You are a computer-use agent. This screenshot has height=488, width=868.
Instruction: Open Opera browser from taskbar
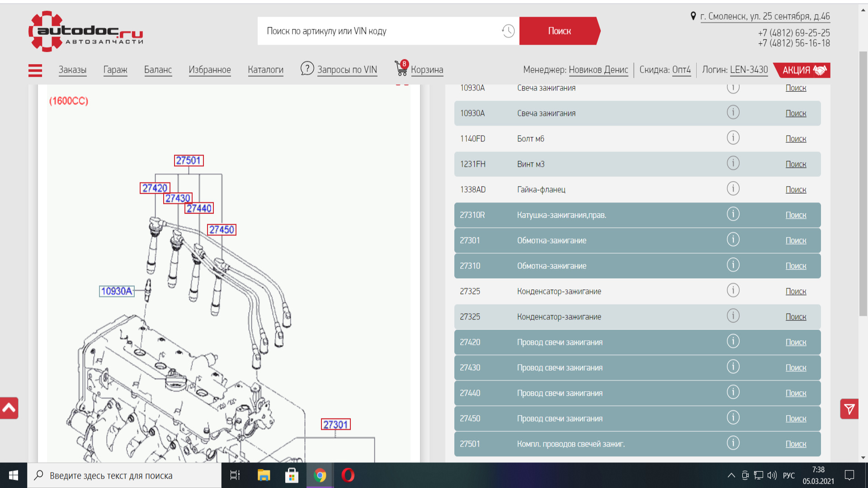point(348,475)
